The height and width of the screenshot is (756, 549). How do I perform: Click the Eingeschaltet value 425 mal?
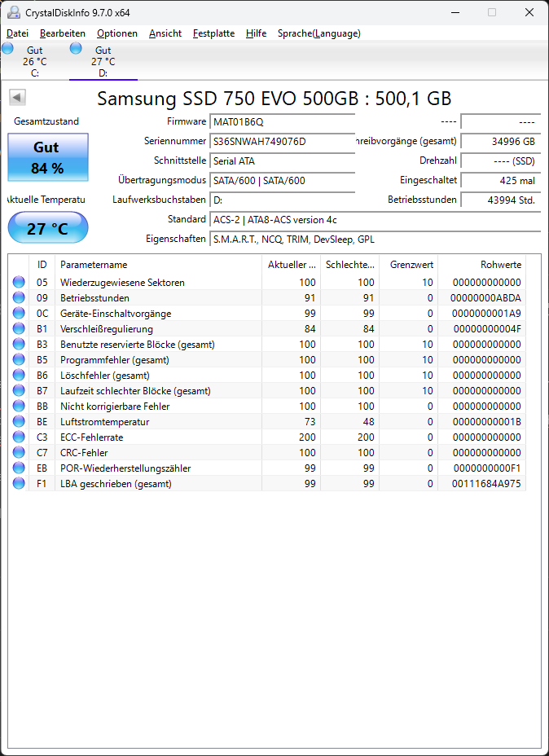(x=501, y=181)
